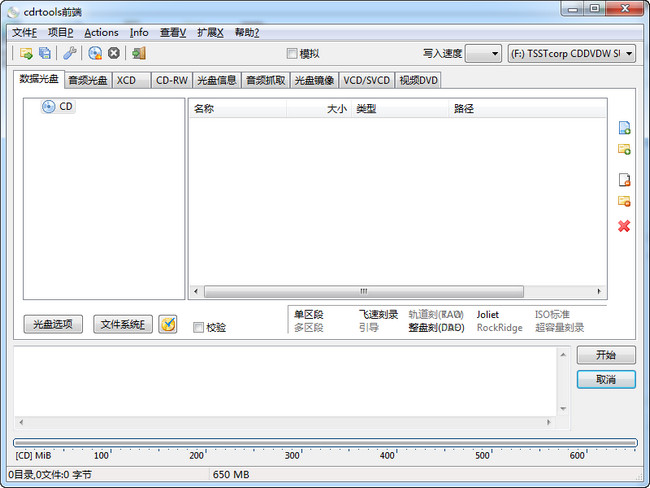Click the abort X circle toolbar icon

[x=114, y=53]
